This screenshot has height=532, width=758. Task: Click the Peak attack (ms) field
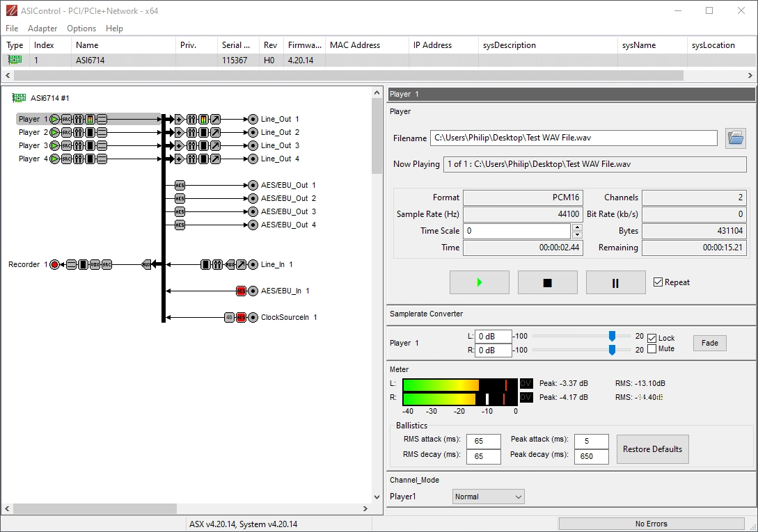point(591,441)
